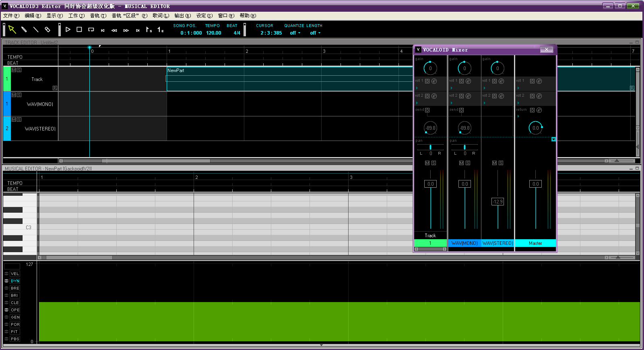The width and height of the screenshot is (644, 350).
Task: Open the 编辑(E) menu
Action: 33,16
